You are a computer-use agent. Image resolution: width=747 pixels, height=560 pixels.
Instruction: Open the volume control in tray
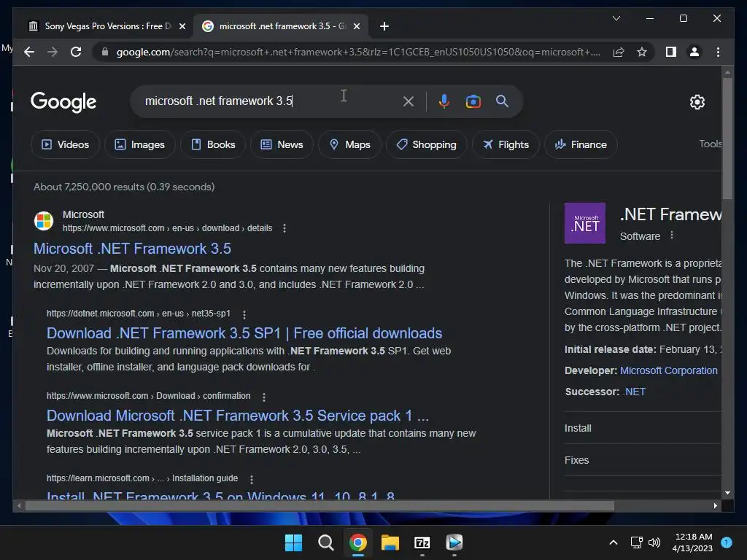pos(654,542)
